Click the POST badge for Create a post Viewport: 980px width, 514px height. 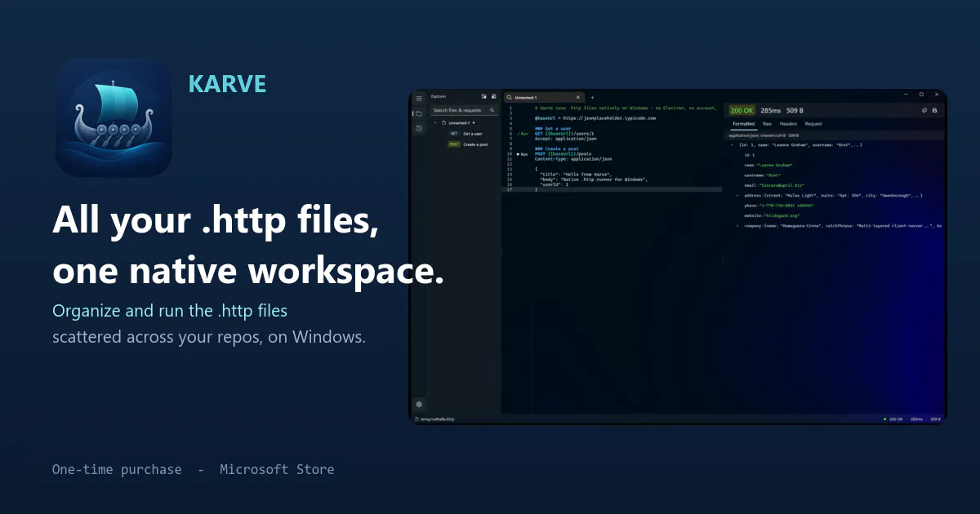point(454,144)
